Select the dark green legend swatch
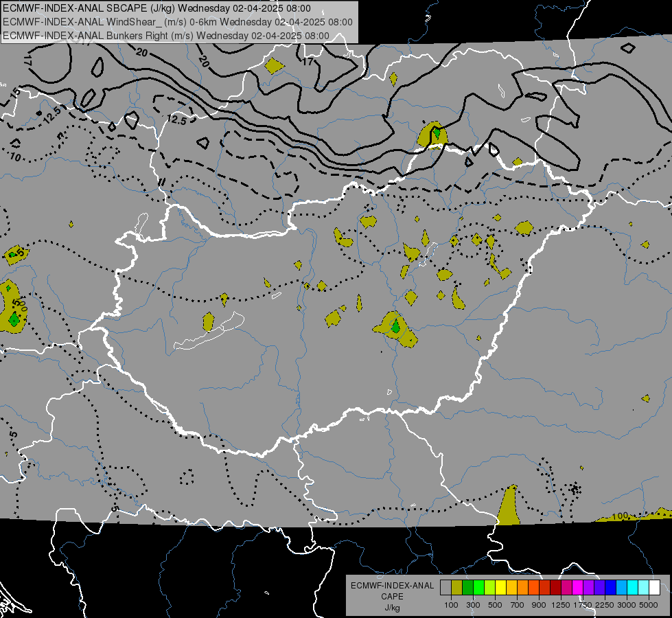 click(467, 588)
